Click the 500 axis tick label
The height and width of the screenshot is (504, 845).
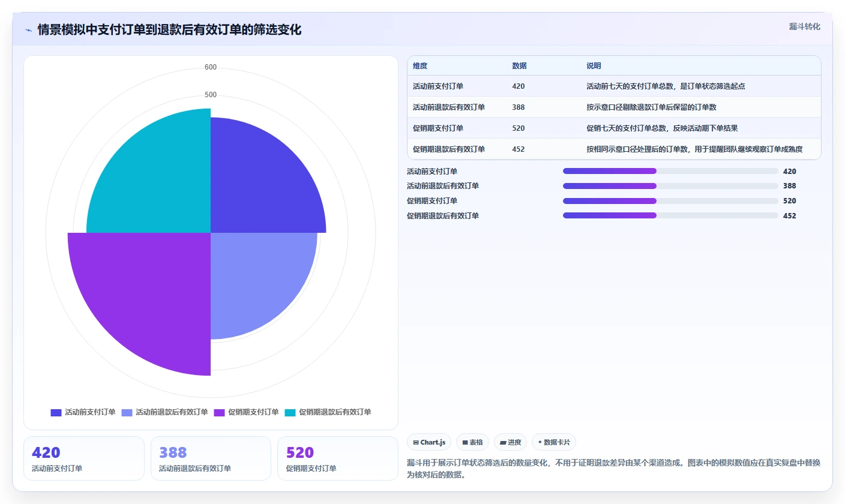(211, 95)
